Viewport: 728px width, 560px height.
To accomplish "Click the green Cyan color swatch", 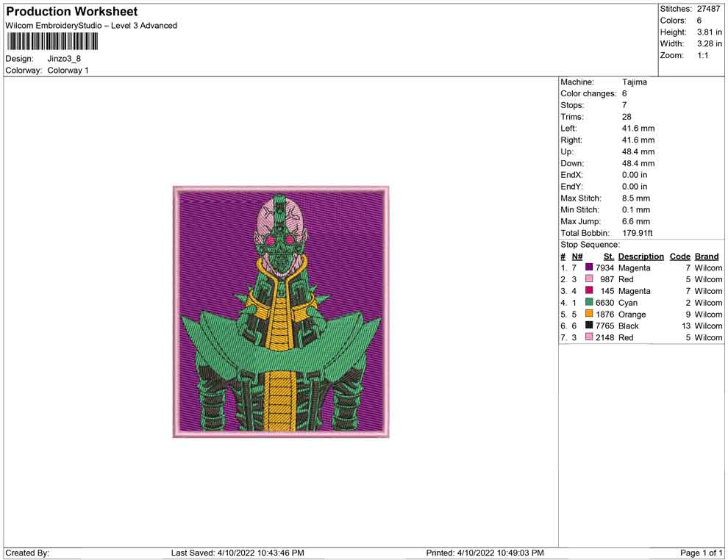I will click(589, 301).
